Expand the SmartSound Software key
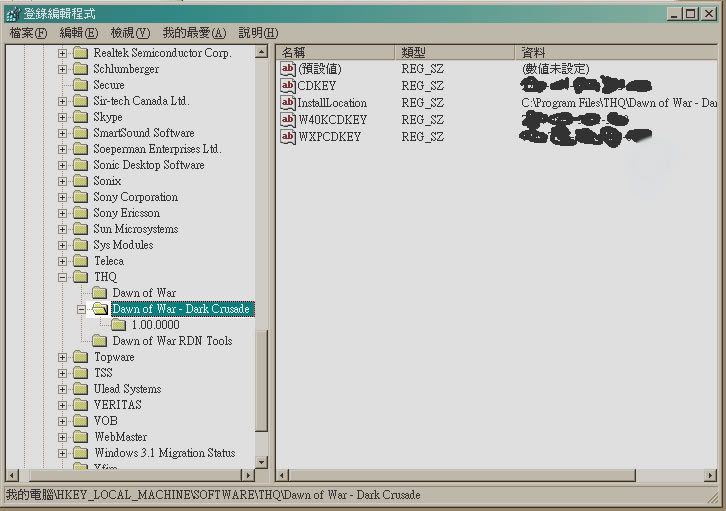The image size is (726, 511). (x=62, y=133)
